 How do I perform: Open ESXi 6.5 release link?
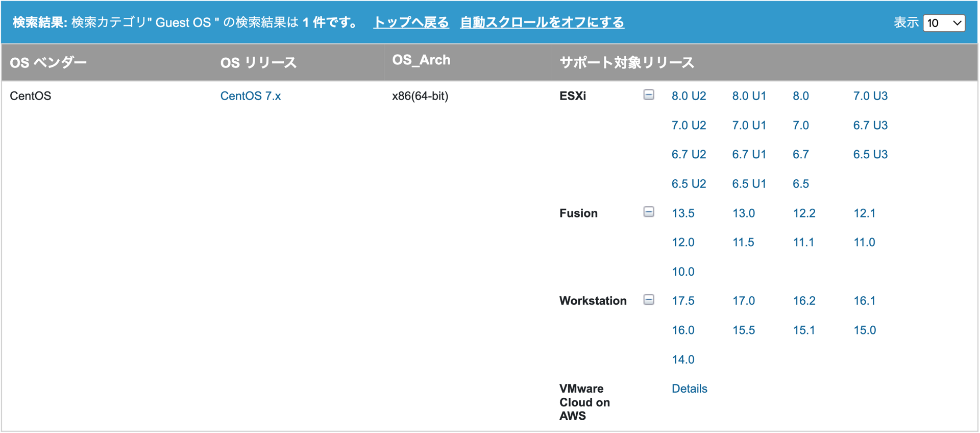(x=800, y=184)
